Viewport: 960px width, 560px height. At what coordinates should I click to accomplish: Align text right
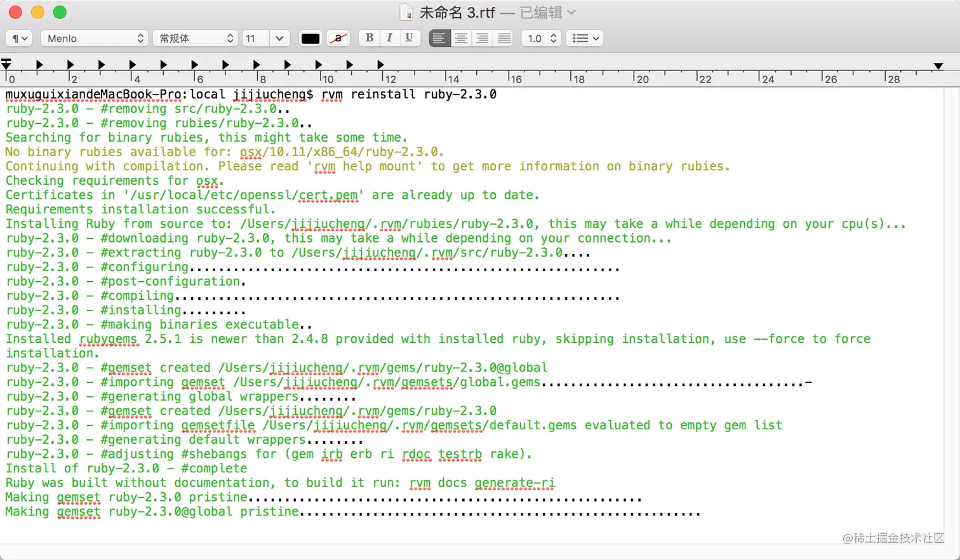(483, 39)
